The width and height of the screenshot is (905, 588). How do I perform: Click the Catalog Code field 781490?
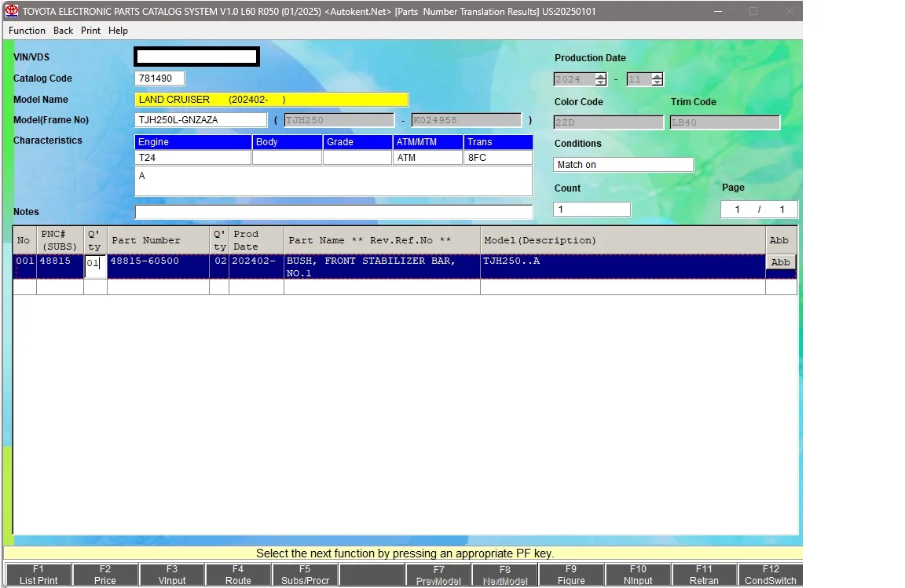coord(159,78)
